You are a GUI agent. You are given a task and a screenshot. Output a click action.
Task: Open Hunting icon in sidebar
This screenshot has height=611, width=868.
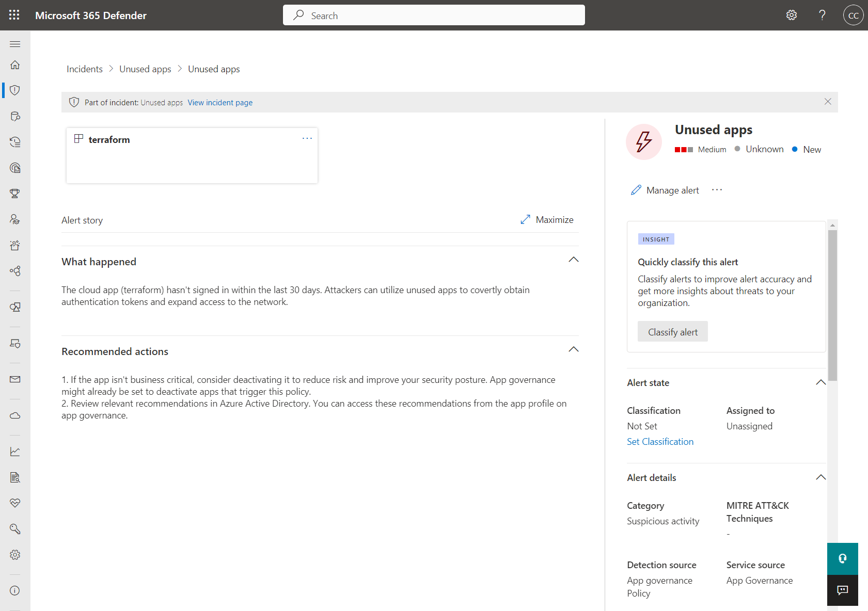pos(15,116)
